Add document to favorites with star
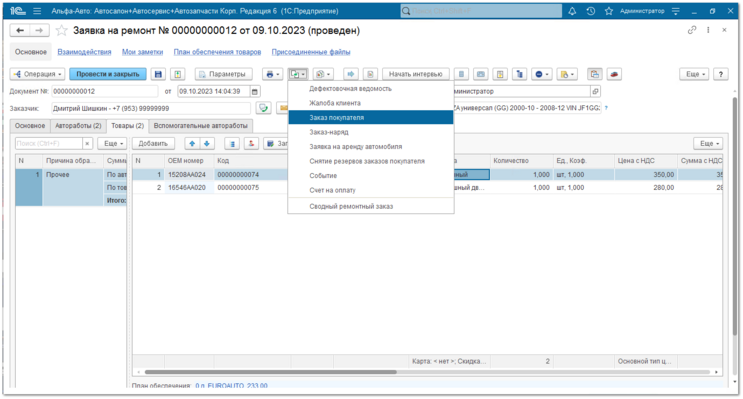Image resolution: width=743 pixels, height=399 pixels. (62, 31)
